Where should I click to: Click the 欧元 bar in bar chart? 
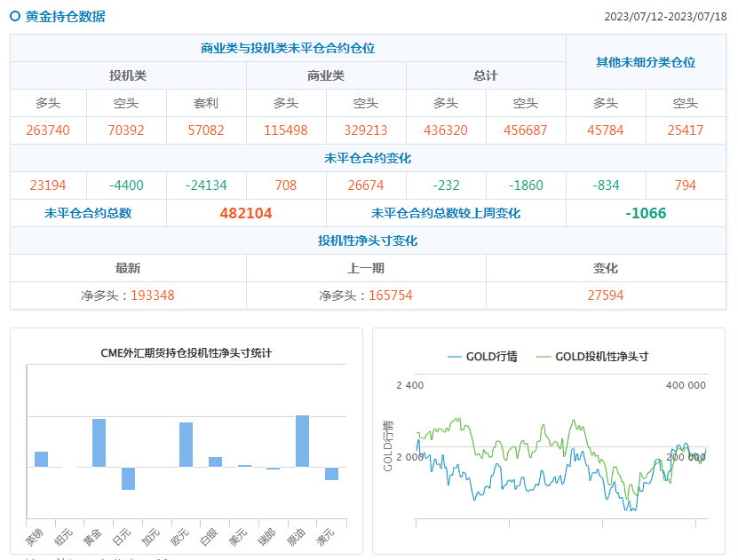186,444
